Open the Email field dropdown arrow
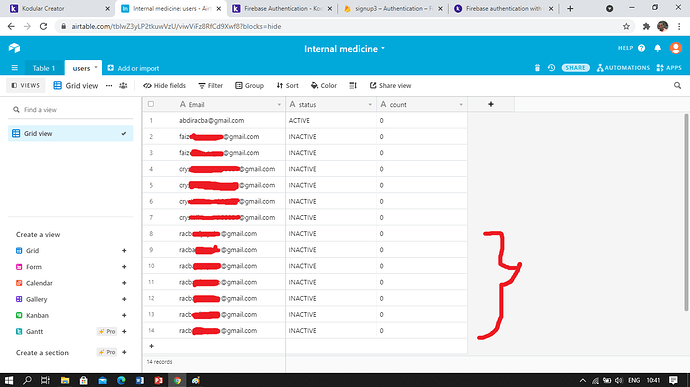This screenshot has width=690, height=387. [279, 105]
